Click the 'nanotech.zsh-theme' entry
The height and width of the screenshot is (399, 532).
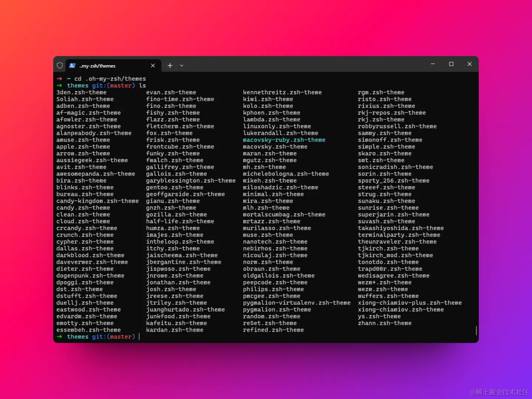[275, 242]
